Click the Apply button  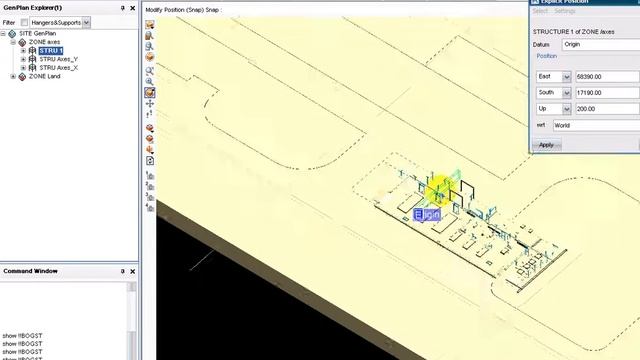[x=546, y=145]
